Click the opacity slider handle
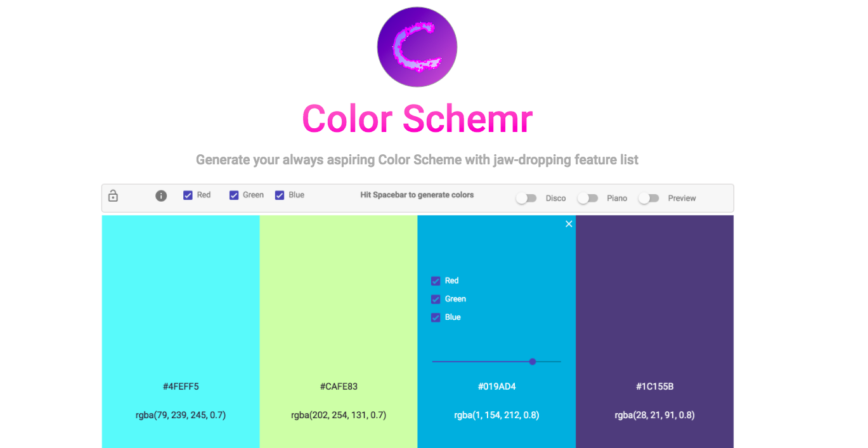Viewport: 868px width, 448px height. [x=533, y=362]
